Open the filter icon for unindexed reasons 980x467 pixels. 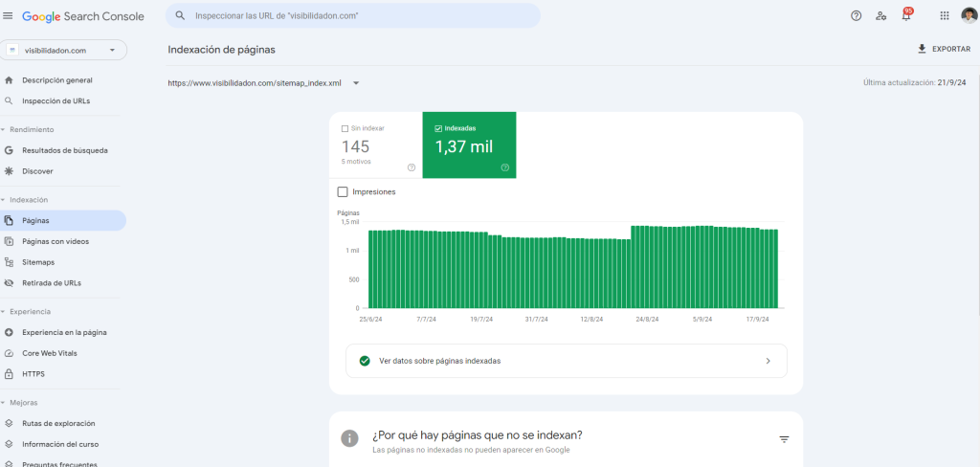pos(784,439)
